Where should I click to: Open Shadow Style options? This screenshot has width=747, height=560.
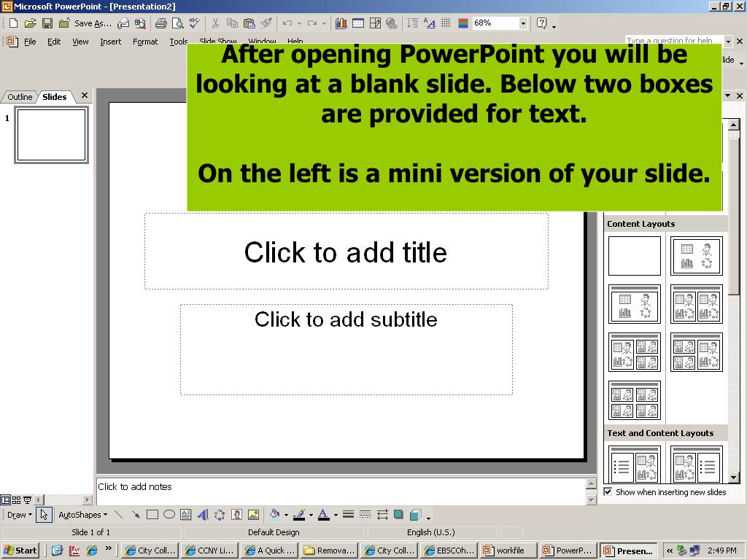tap(398, 515)
